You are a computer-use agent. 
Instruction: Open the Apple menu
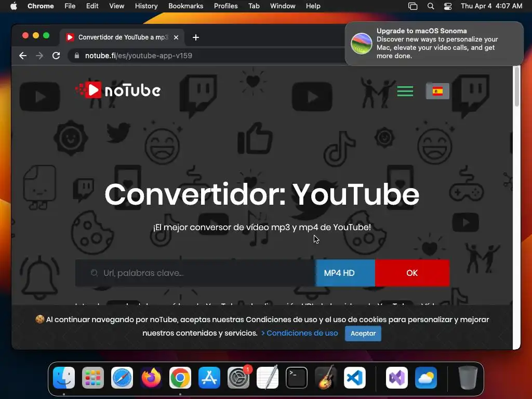(x=14, y=6)
